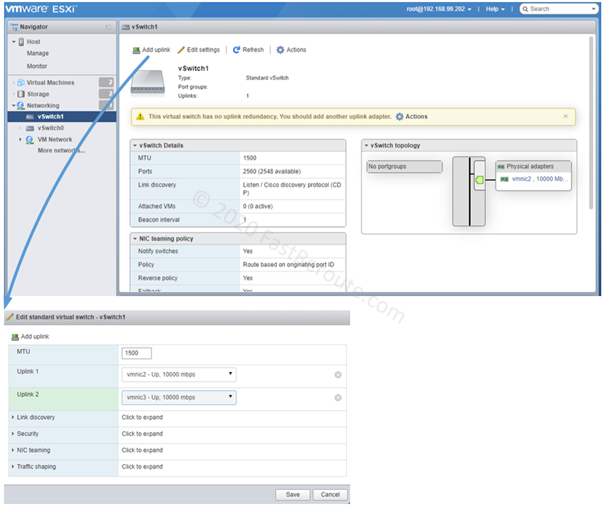Open the search dropdown arrow
The width and height of the screenshot is (602, 506).
click(x=594, y=8)
